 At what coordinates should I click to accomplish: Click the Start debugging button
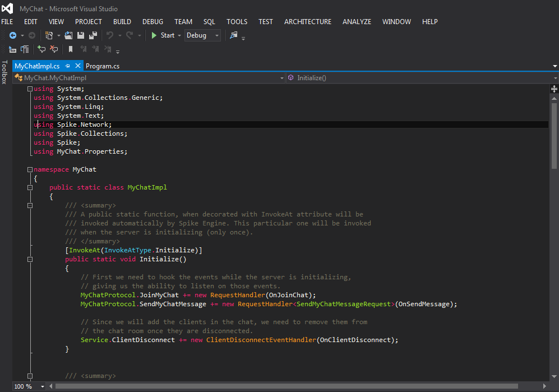[164, 35]
